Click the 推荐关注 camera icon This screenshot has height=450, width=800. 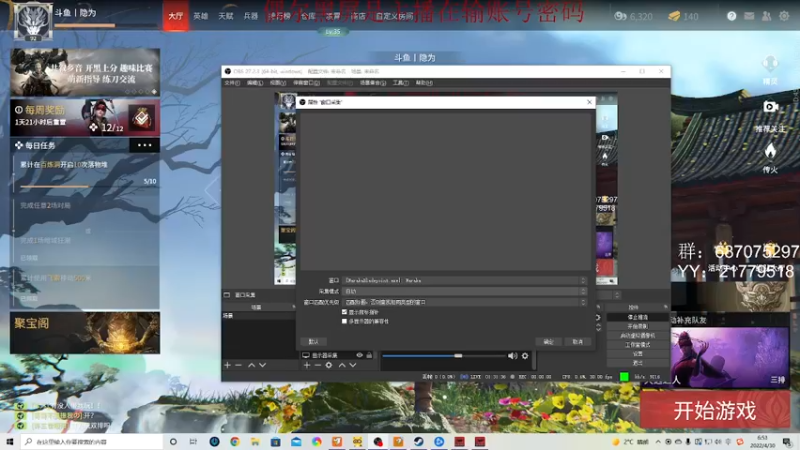(770, 107)
